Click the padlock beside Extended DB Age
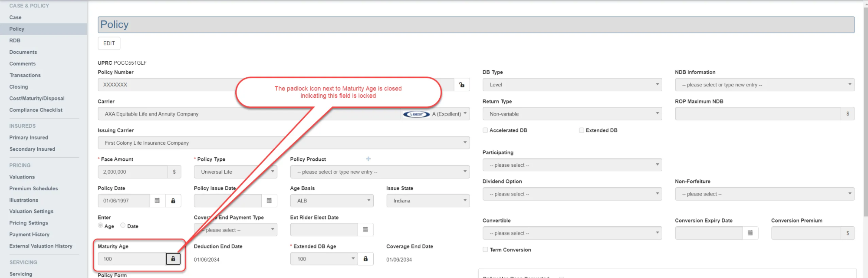868x278 pixels. [365, 259]
